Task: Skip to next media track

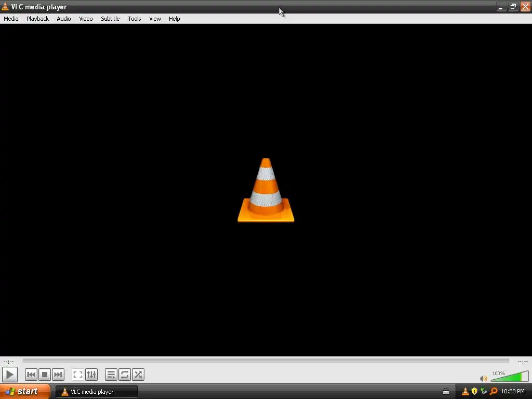Action: tap(58, 375)
